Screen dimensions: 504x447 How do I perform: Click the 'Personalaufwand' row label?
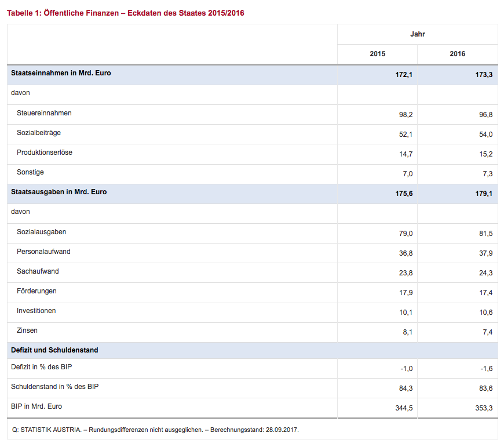pos(43,252)
